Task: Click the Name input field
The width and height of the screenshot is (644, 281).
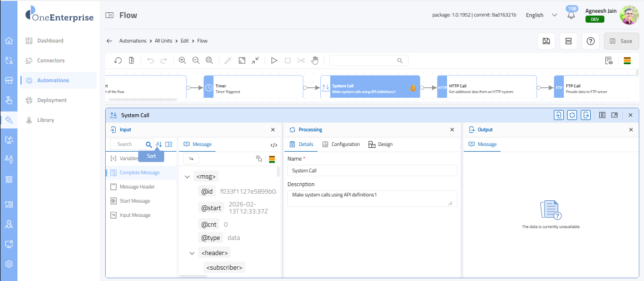Action: pos(372,170)
